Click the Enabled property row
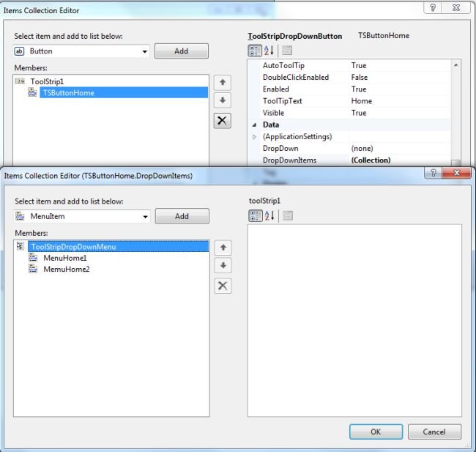Image resolution: width=476 pixels, height=452 pixels. click(349, 89)
